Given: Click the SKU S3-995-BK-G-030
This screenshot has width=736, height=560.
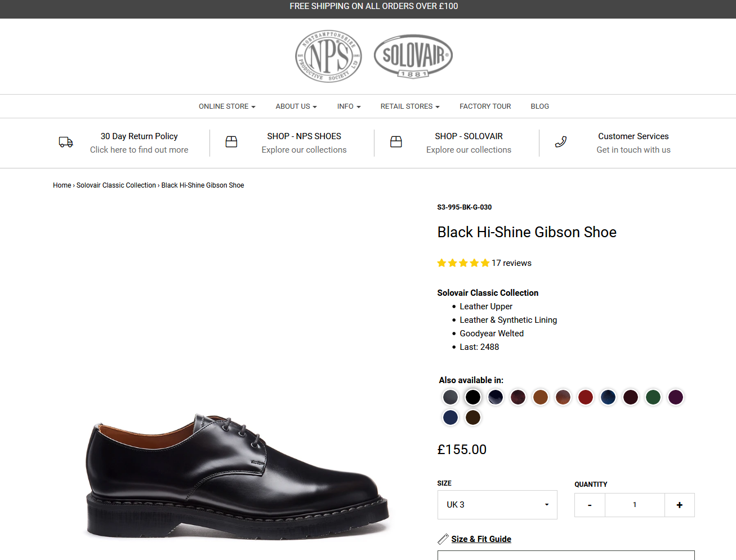Looking at the screenshot, I should coord(465,207).
